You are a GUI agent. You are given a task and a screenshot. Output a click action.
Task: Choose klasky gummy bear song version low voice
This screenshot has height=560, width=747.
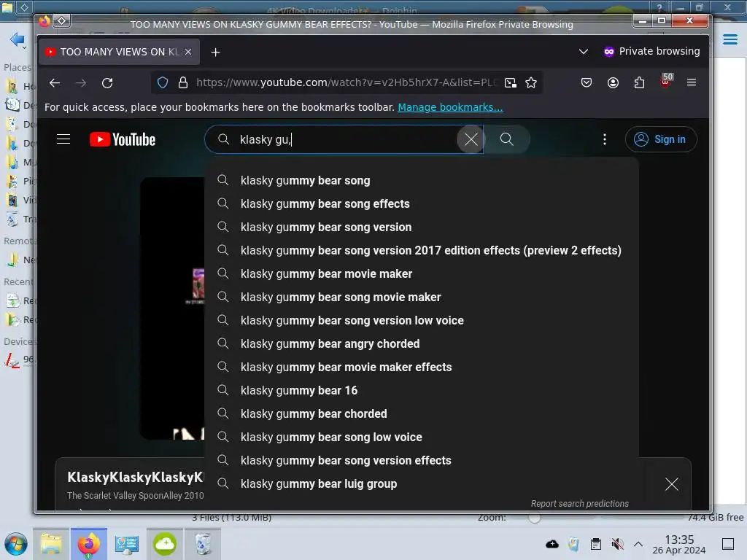click(421, 321)
